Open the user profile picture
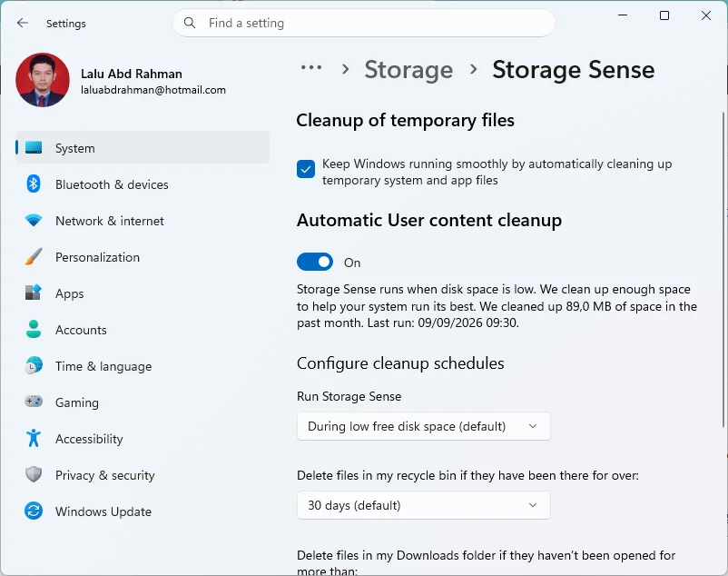Viewport: 728px width, 576px height. click(43, 79)
